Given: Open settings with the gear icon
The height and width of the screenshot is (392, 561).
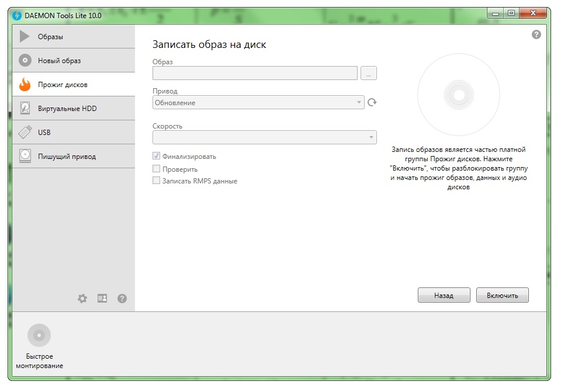Looking at the screenshot, I should click(x=82, y=299).
